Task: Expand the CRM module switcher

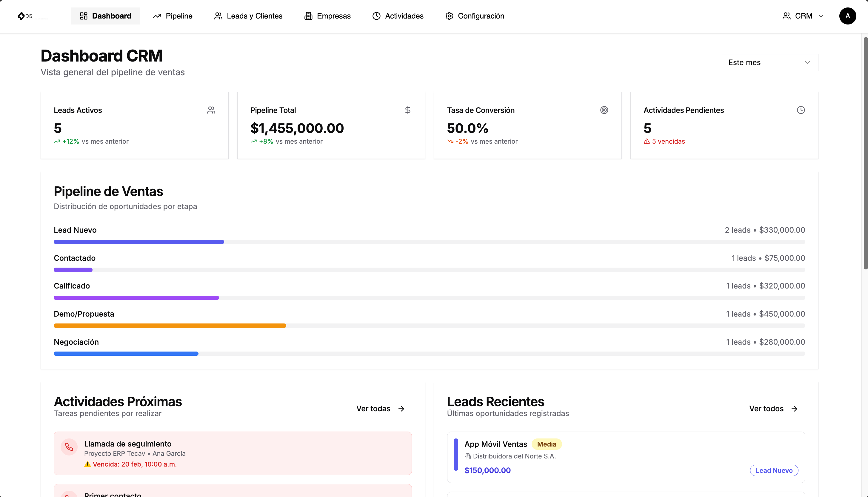Action: click(803, 16)
